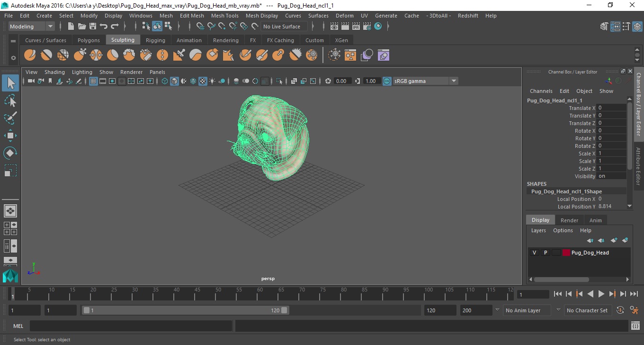Screen dimensions: 644x345
Task: Open the Attribute Editor side tab
Action: coord(638,165)
